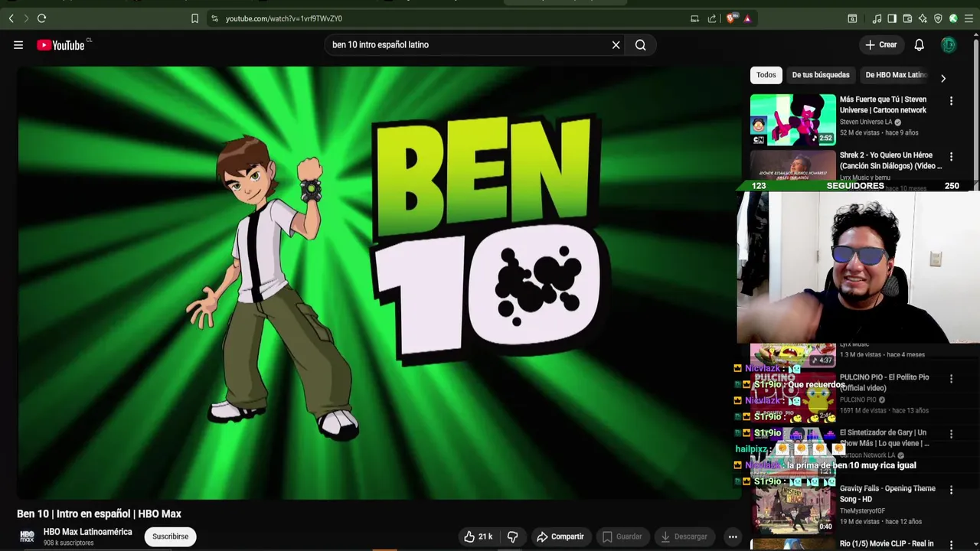Click the Descargar button

(684, 536)
